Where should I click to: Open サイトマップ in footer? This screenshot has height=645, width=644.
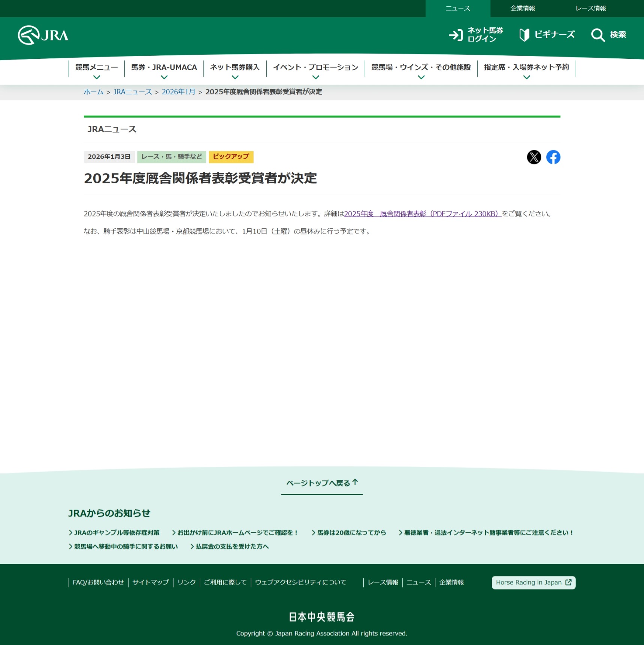(x=151, y=582)
